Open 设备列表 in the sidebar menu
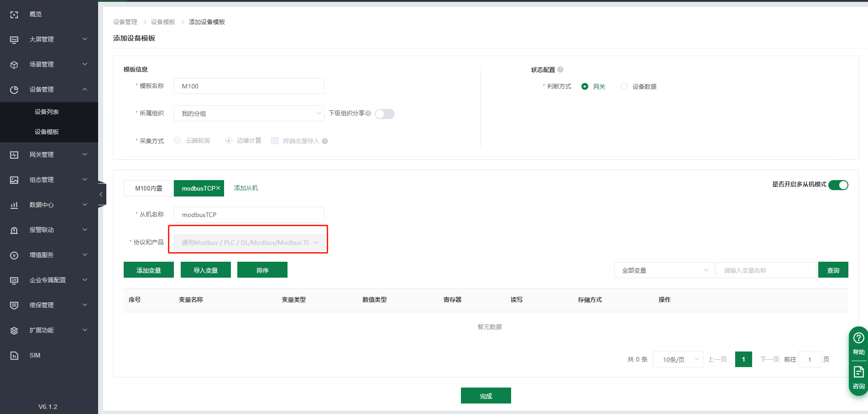 click(47, 112)
